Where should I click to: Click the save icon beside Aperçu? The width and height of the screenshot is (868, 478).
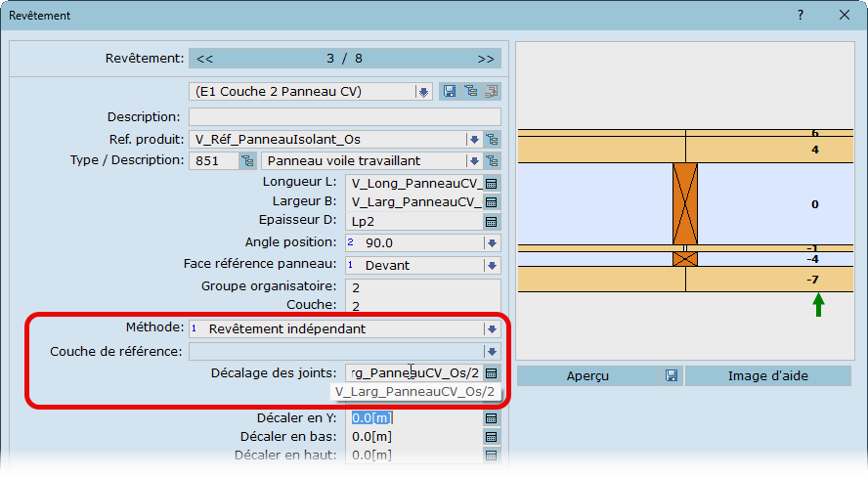(x=672, y=376)
